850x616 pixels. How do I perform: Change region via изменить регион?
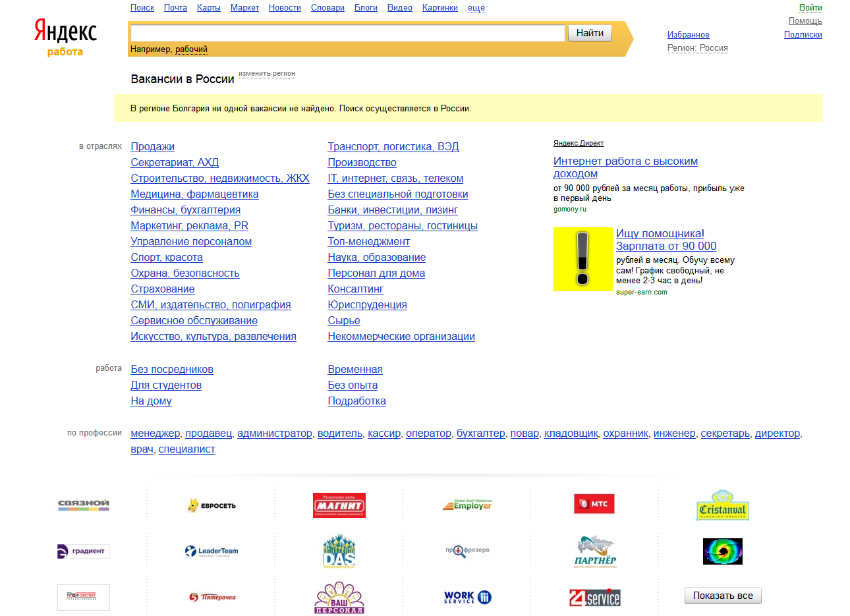pyautogui.click(x=267, y=74)
